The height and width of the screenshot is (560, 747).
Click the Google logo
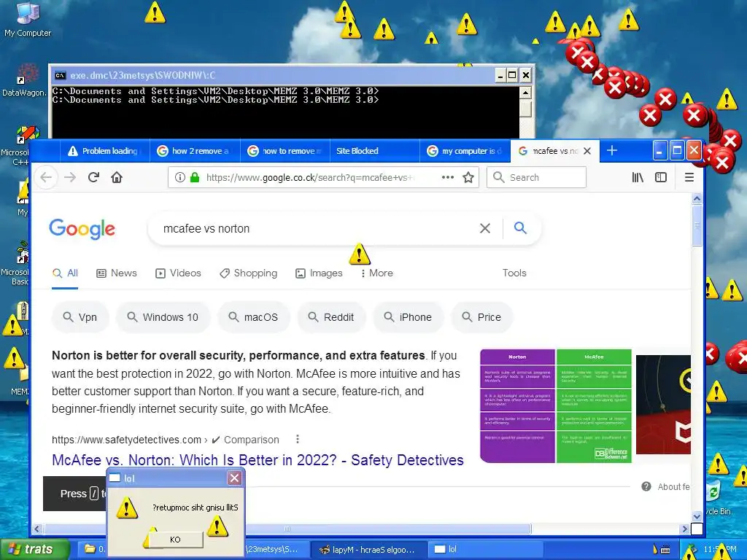[82, 229]
